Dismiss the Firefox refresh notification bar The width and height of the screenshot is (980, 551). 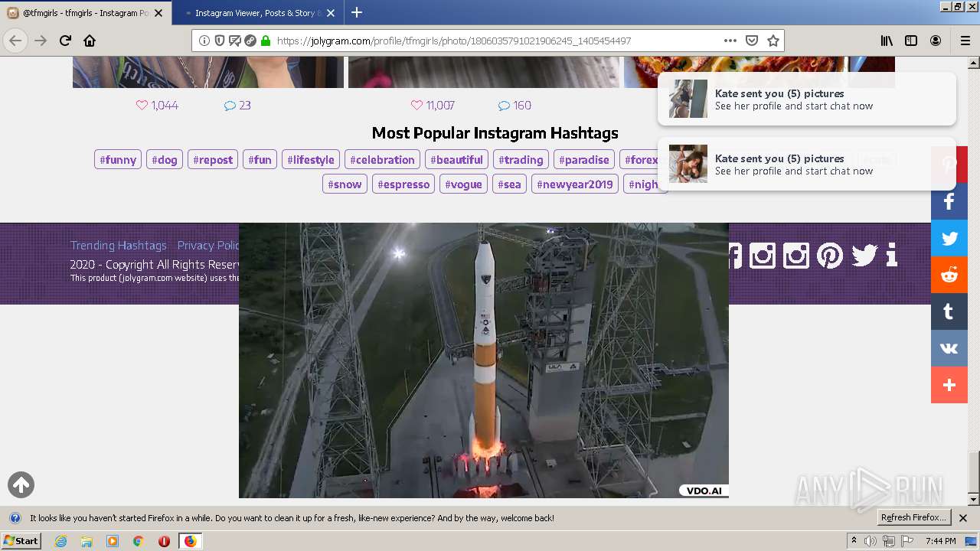(x=963, y=518)
